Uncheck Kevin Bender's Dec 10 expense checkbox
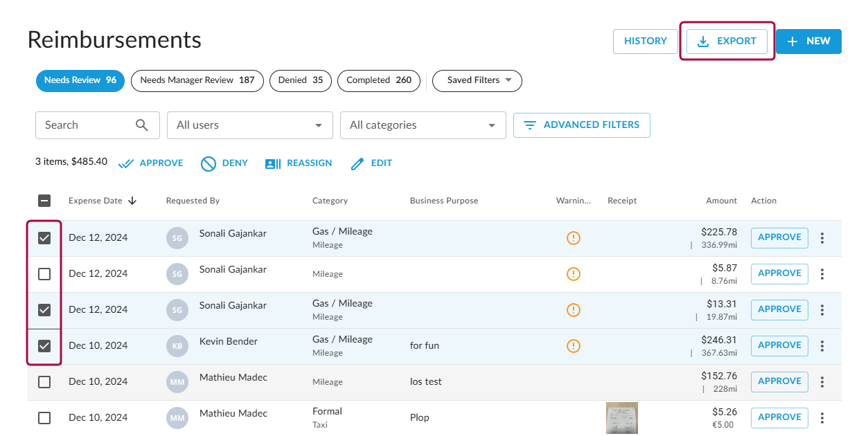Image resolution: width=868 pixels, height=436 pixels. tap(44, 345)
